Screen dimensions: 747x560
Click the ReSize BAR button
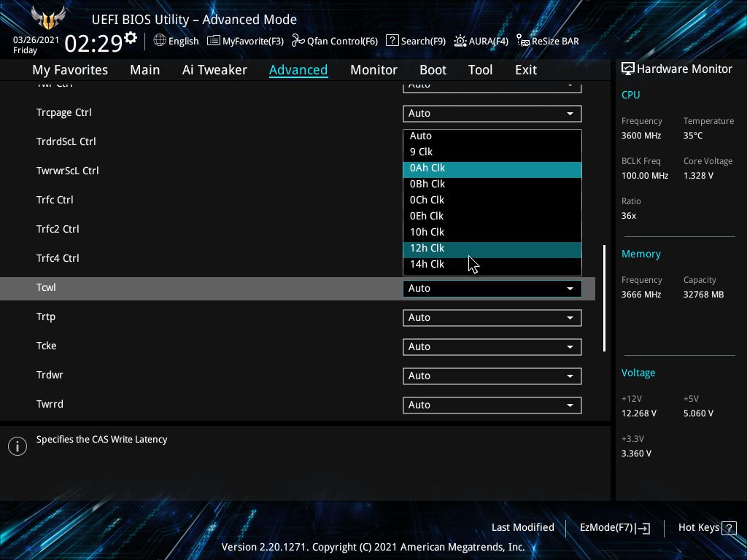[x=549, y=41]
